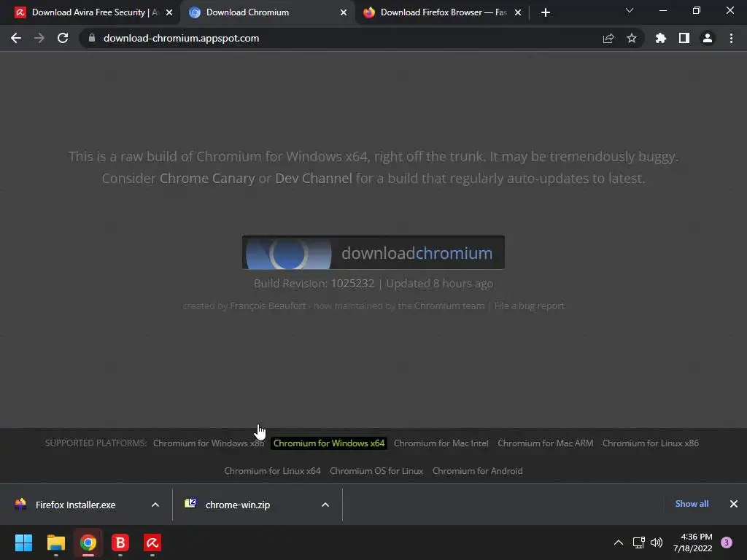Screen dimensions: 747x560
Task: Open the downloaded chrome-win.zip file
Action: tap(237, 505)
